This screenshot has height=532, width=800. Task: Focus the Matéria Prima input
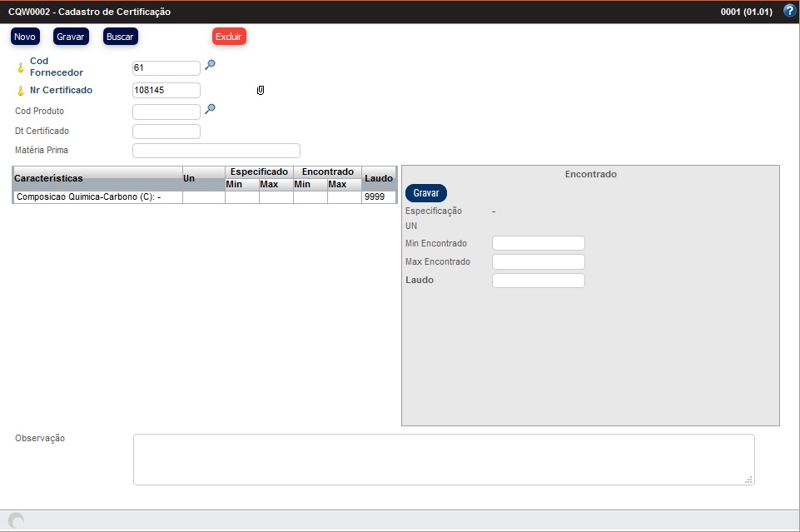tap(216, 151)
